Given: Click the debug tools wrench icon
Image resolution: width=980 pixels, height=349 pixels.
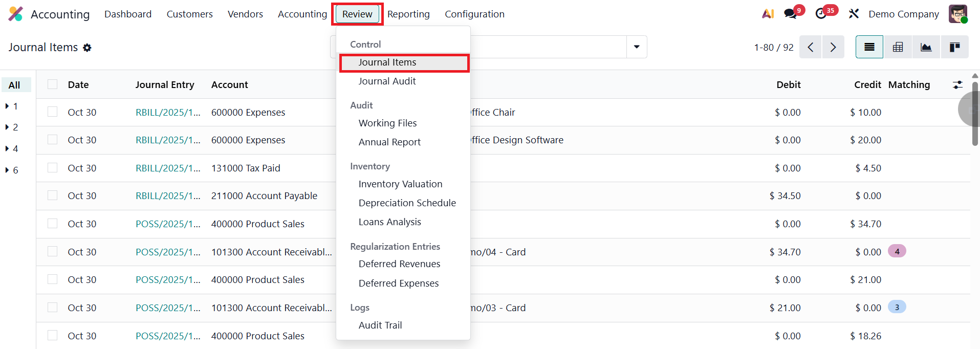Looking at the screenshot, I should (x=854, y=14).
